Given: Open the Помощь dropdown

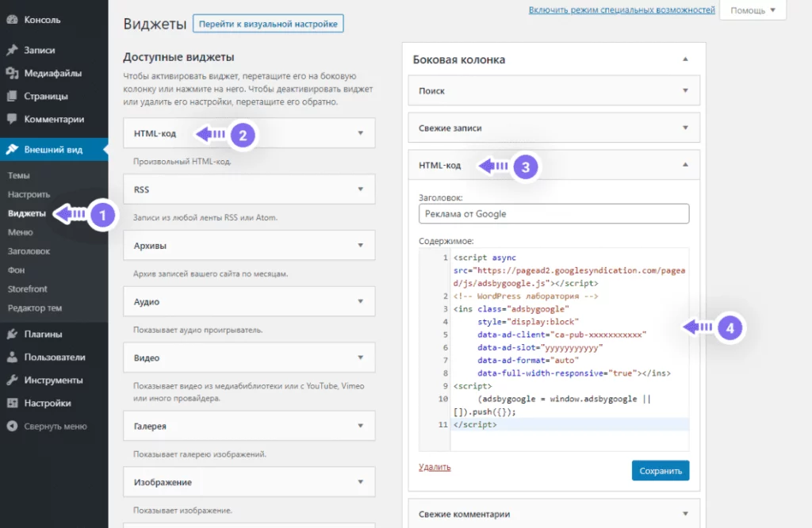Looking at the screenshot, I should 750,10.
